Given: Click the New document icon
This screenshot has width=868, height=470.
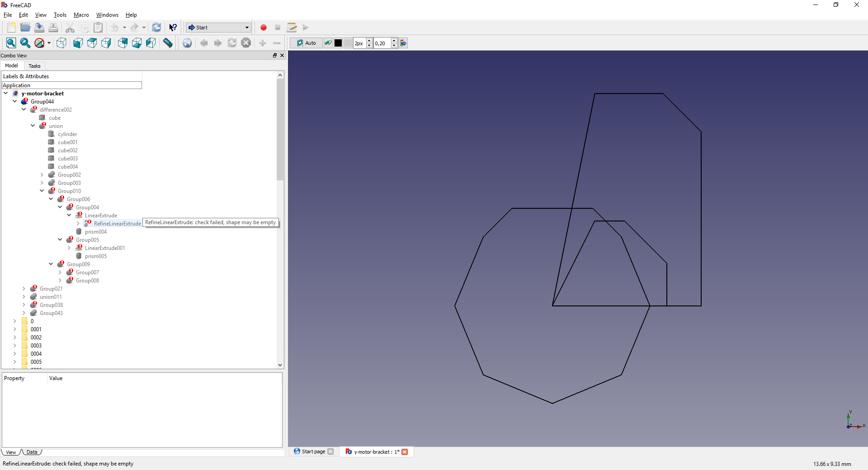Looking at the screenshot, I should click(x=11, y=28).
